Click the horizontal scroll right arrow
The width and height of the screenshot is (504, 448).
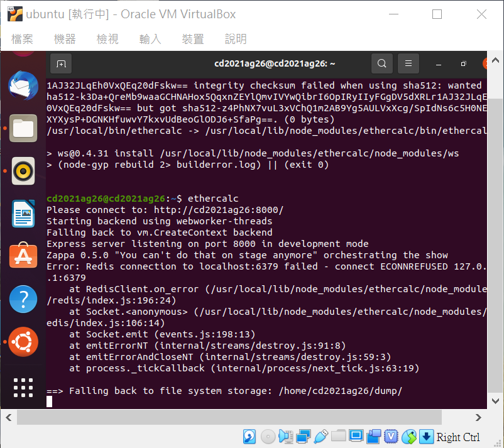tap(478, 417)
